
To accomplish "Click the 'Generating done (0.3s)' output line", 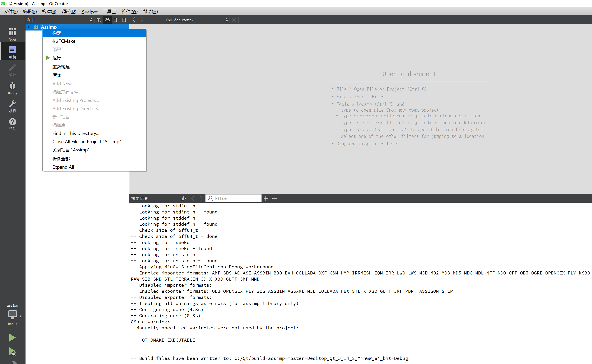I will click(x=166, y=316).
